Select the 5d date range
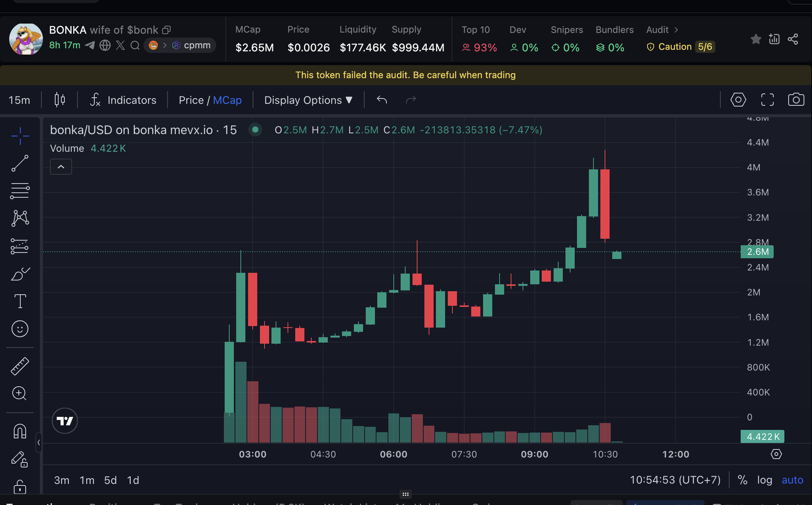The image size is (812, 505). (x=110, y=480)
